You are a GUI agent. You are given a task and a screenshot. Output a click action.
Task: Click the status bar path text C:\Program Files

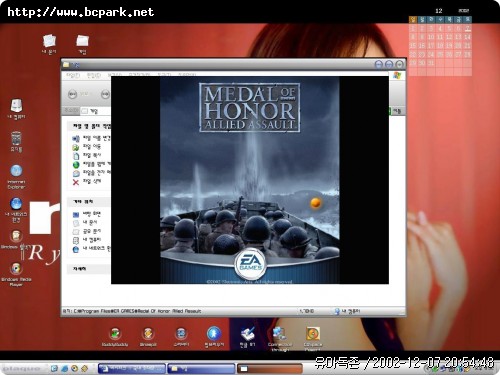132,311
